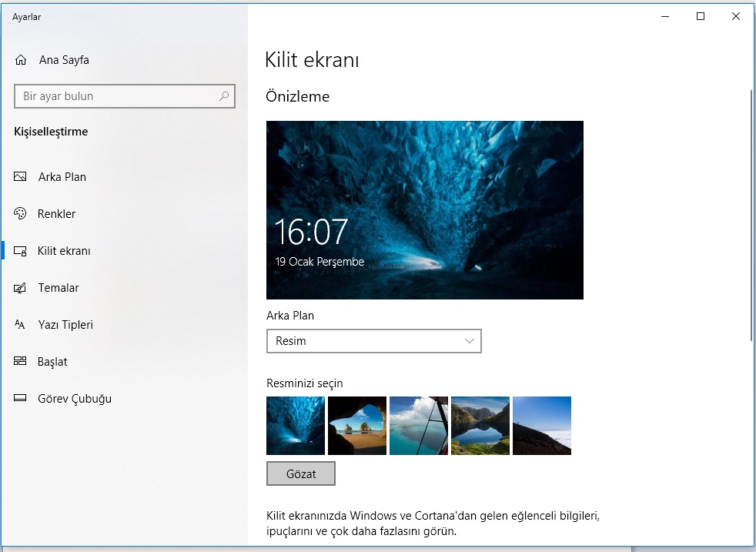Click the Gözat browse button

tap(301, 473)
